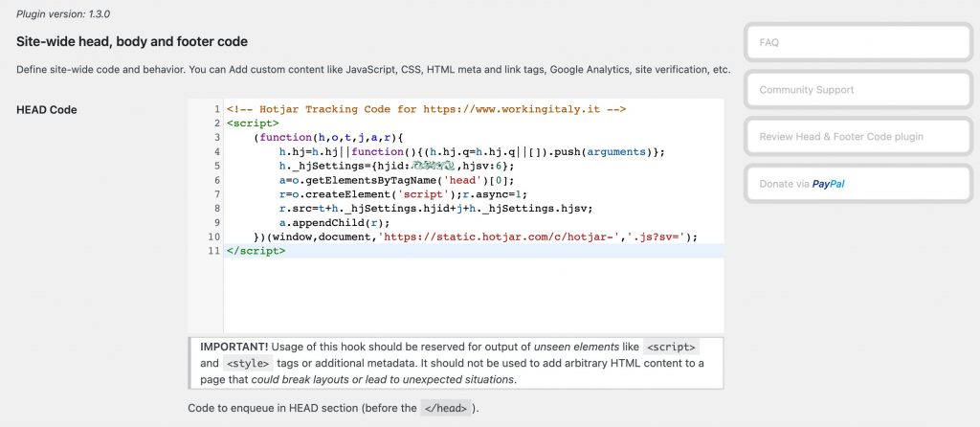Click the HEAD Code field label

click(x=47, y=110)
